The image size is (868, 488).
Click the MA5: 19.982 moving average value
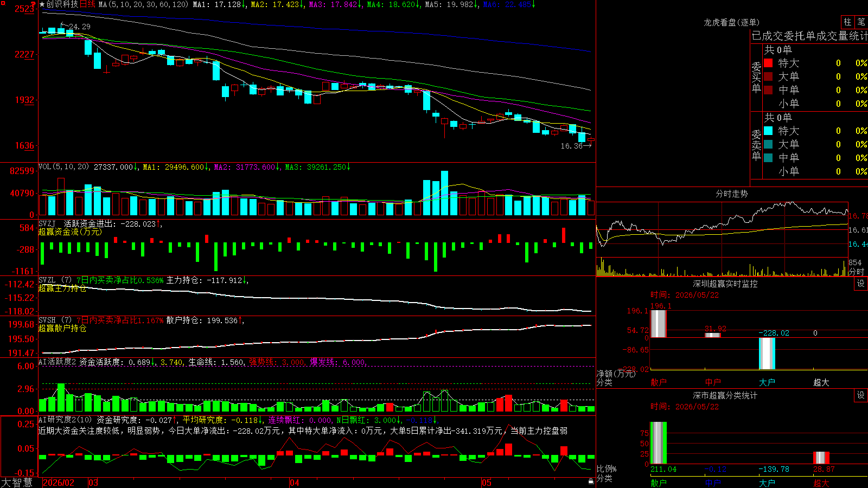coord(451,4)
